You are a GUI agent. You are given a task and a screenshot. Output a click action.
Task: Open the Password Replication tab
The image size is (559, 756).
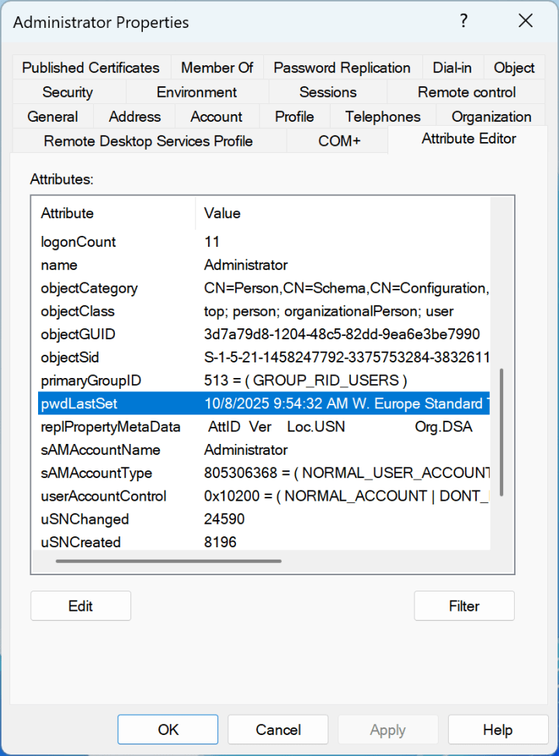[x=342, y=68]
